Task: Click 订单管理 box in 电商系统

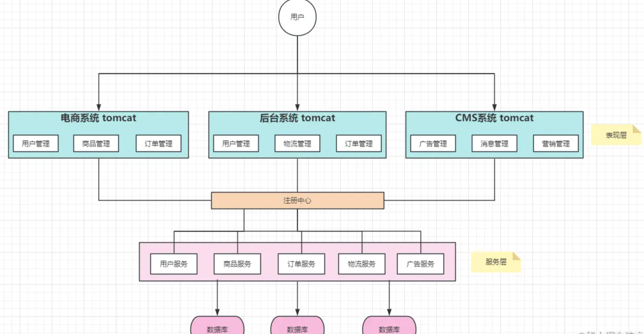Action: [x=159, y=143]
